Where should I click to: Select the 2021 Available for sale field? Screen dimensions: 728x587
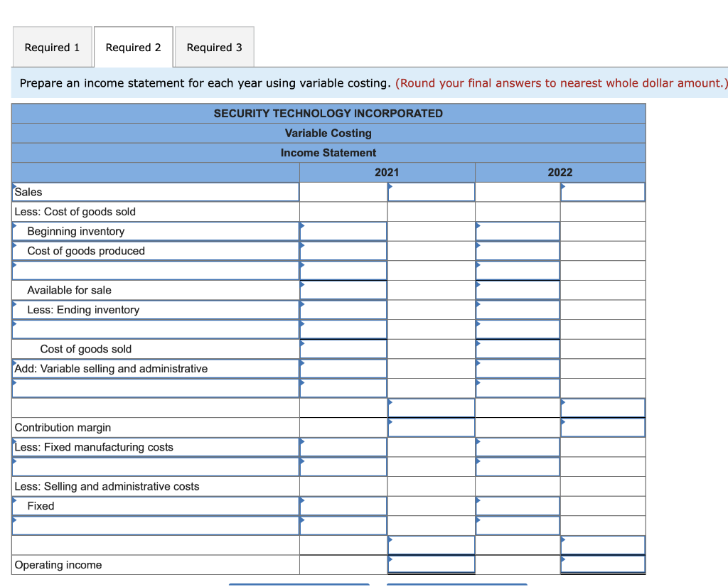pos(343,290)
